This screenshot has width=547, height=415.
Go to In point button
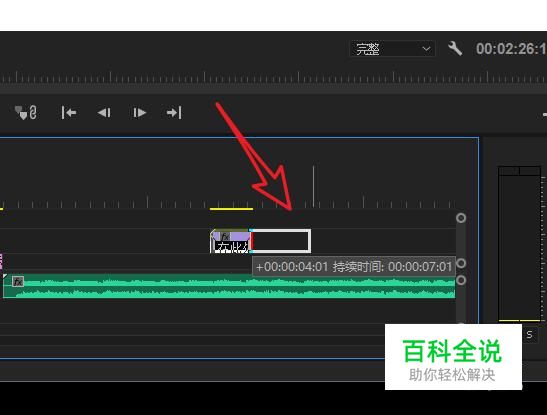click(x=69, y=113)
